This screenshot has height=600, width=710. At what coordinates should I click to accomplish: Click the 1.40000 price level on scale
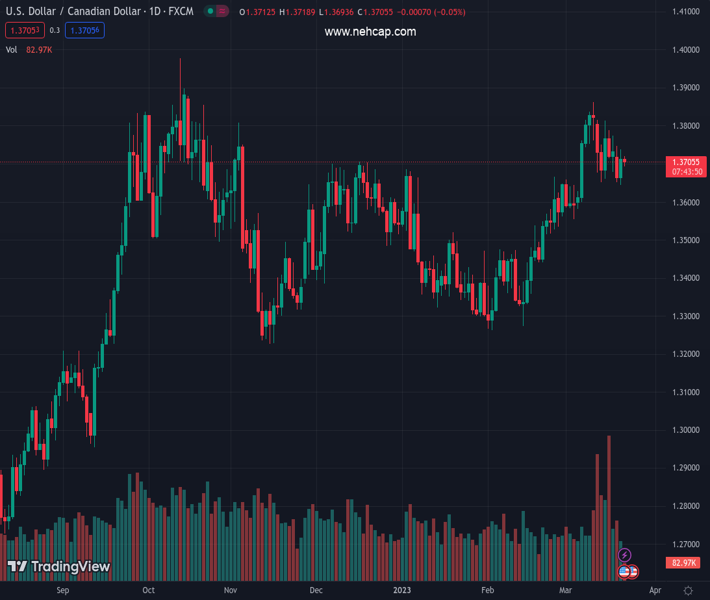point(685,50)
